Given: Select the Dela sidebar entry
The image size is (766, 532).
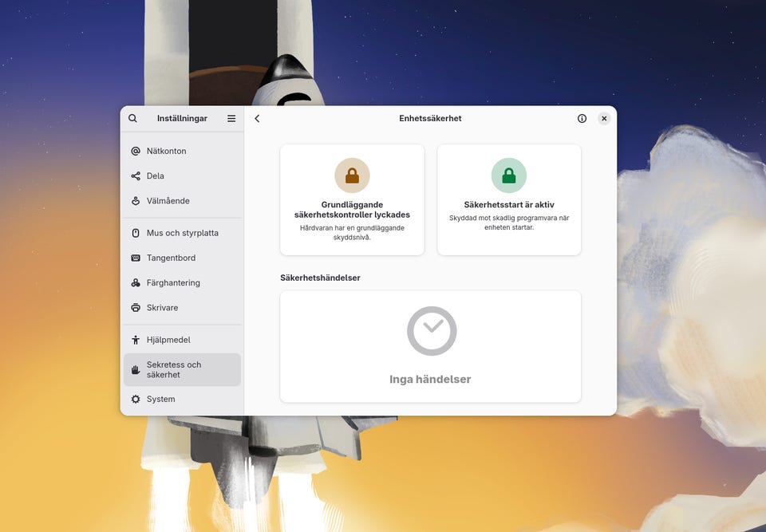Looking at the screenshot, I should tap(182, 175).
